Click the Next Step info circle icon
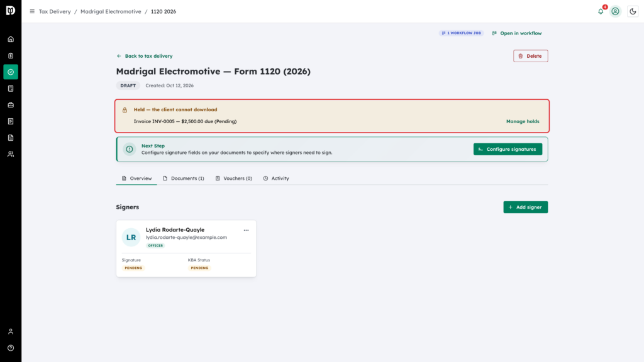 [130, 149]
